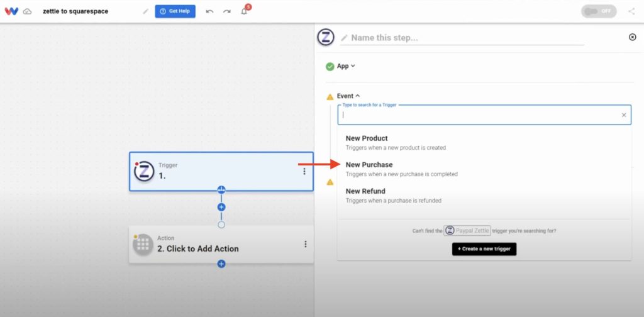Click the cloud save status icon
Viewport: 644px width, 317px height.
coord(27,11)
